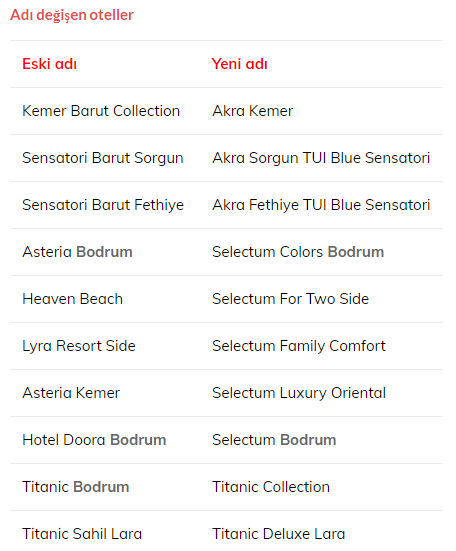Click the 'Lyra Resort Side' entry
Image resolution: width=456 pixels, height=551 pixels.
[x=79, y=346]
